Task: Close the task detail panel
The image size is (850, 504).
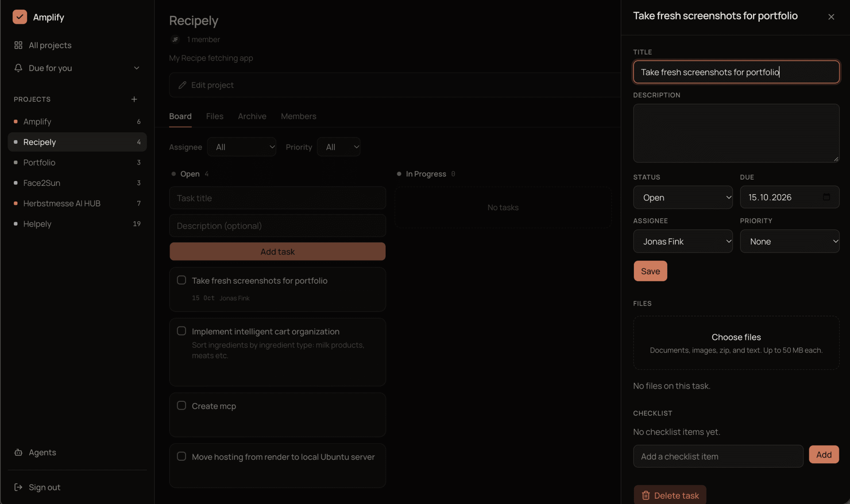Action: pyautogui.click(x=831, y=17)
